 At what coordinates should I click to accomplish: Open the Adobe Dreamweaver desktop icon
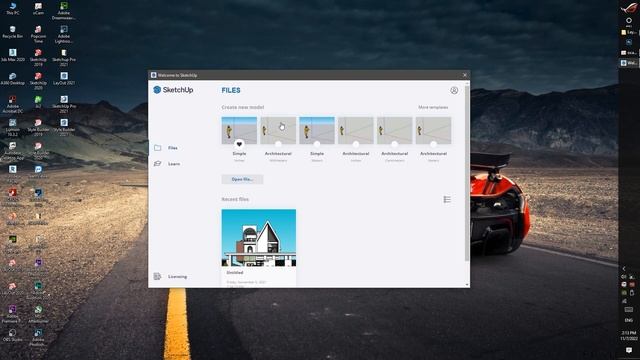[64, 11]
